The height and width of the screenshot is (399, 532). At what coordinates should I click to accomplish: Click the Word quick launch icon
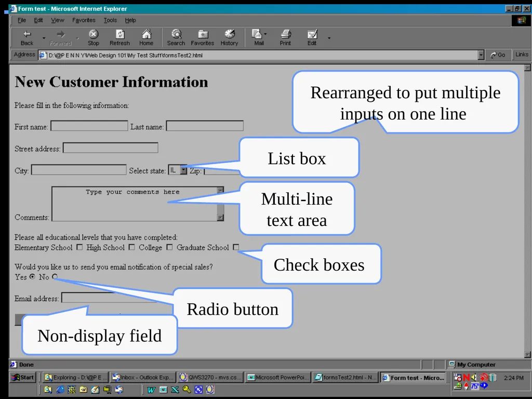151,390
